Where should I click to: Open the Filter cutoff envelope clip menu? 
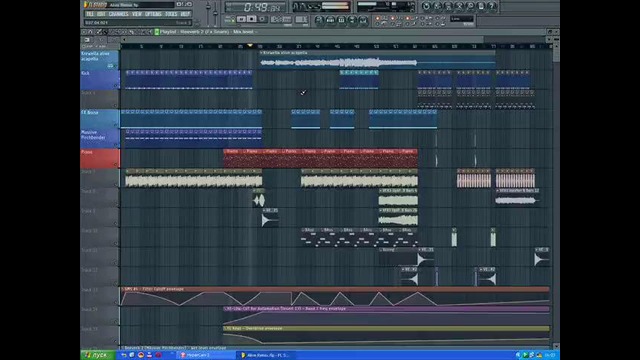tap(123, 289)
